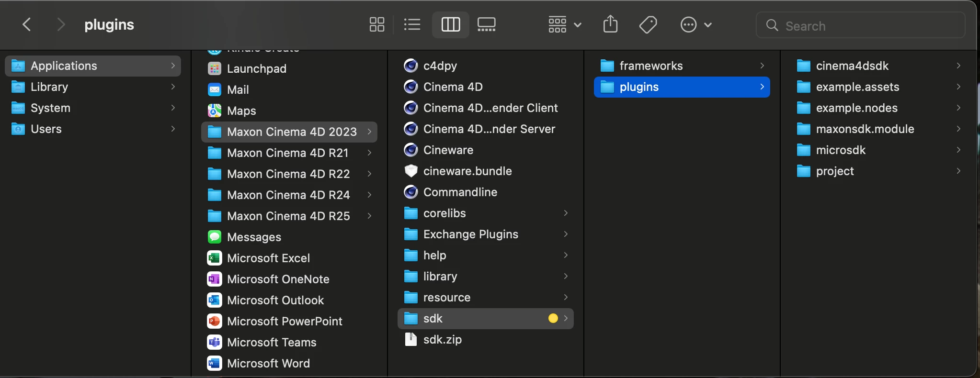980x378 pixels.
Task: Click the Edit Tags toolbar icon
Action: [x=648, y=24]
